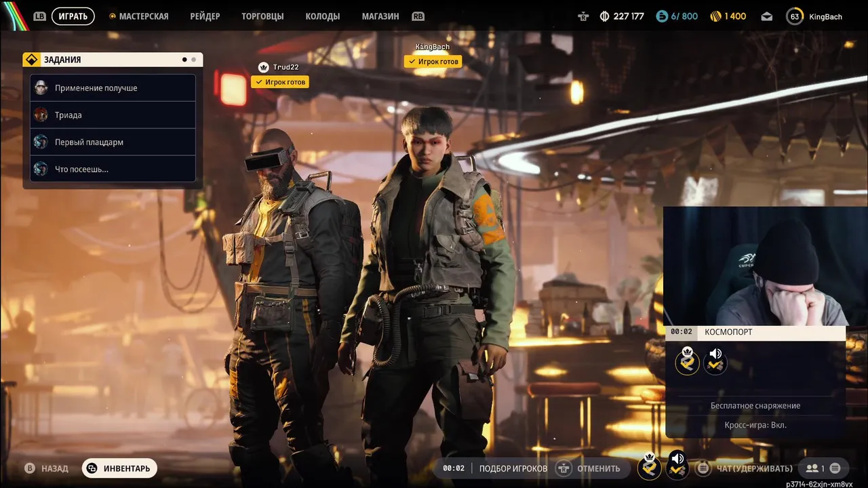Click the 1 400 premium currency amount
The image size is (868, 488).
click(735, 16)
